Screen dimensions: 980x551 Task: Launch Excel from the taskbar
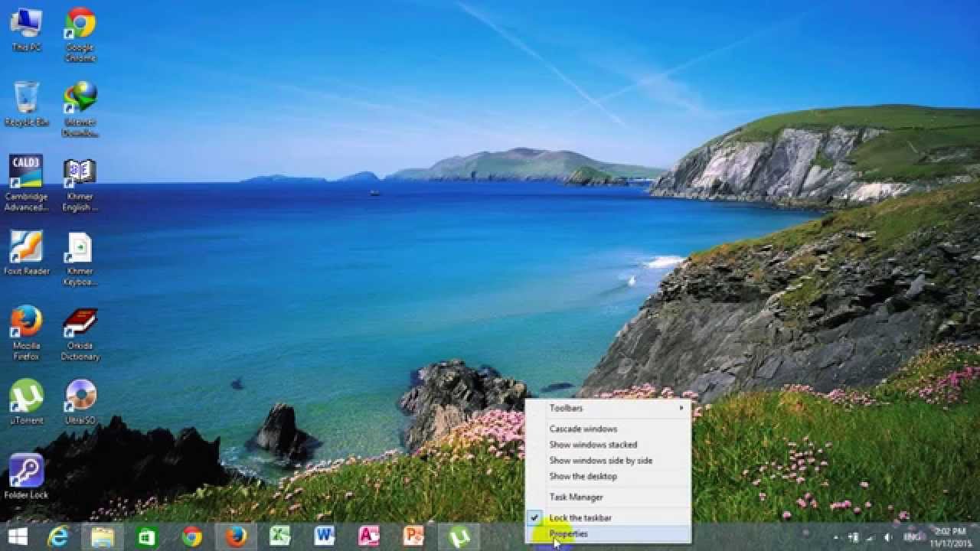pyautogui.click(x=280, y=536)
